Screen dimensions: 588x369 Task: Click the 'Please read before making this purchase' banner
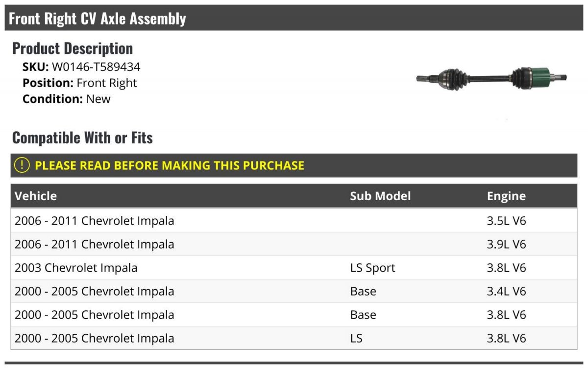coord(294,165)
